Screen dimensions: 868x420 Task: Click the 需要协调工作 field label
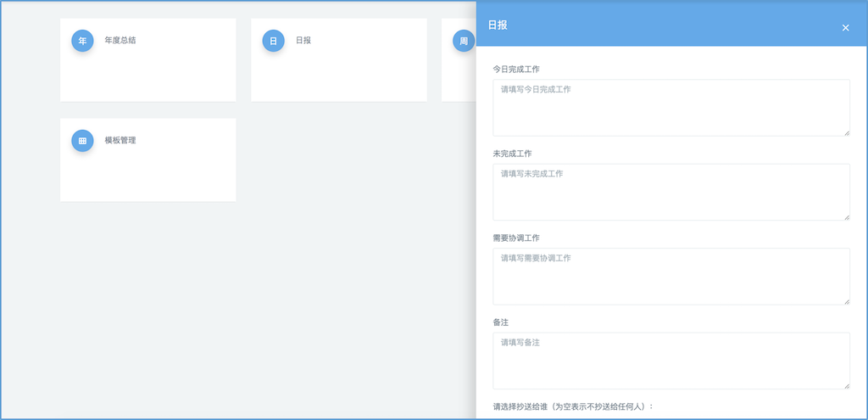click(516, 238)
